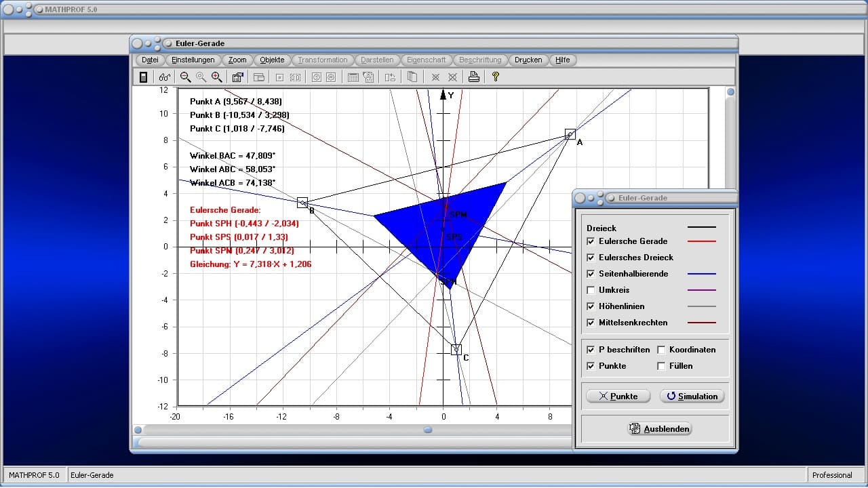The image size is (868, 488).
Task: Click the zoom in magnifier icon
Action: point(216,77)
